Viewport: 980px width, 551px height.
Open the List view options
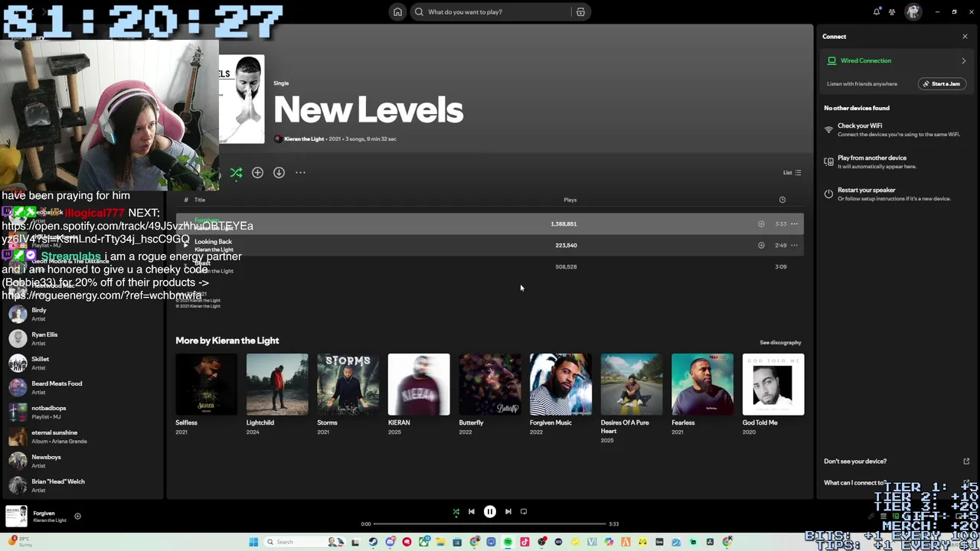click(x=792, y=173)
